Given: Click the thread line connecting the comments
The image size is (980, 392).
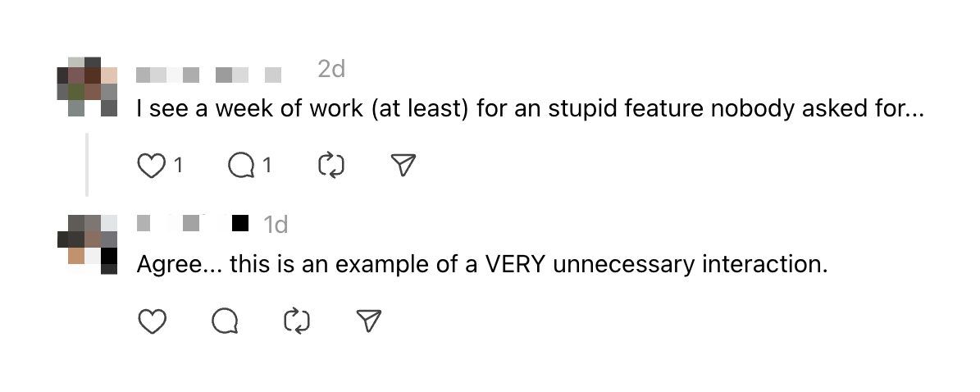Looking at the screenshot, I should [87, 165].
